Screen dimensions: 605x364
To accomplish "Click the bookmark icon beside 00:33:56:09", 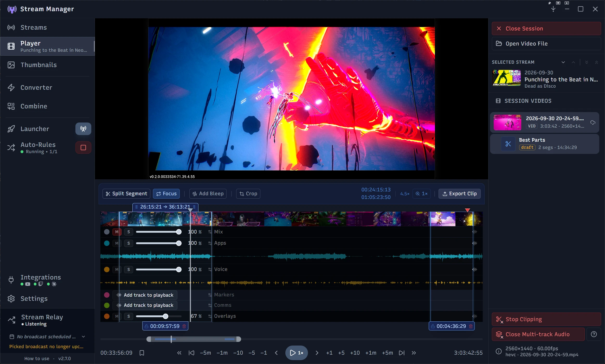I will pyautogui.click(x=142, y=353).
